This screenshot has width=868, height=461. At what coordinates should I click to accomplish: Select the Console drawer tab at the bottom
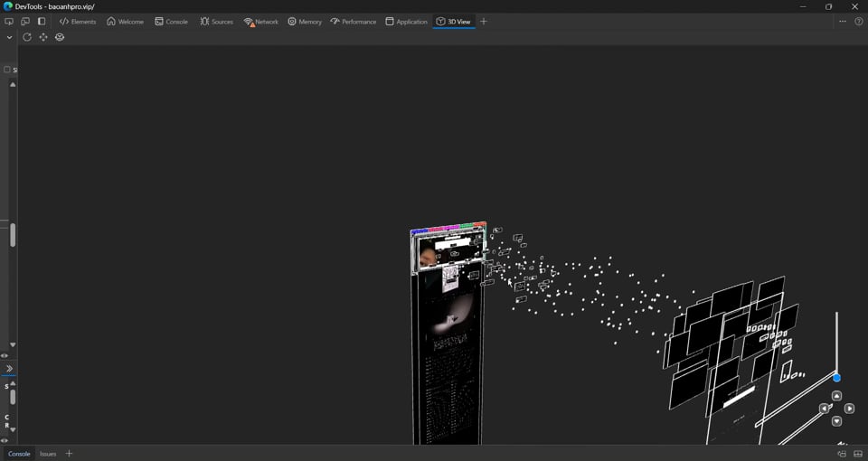tap(19, 454)
